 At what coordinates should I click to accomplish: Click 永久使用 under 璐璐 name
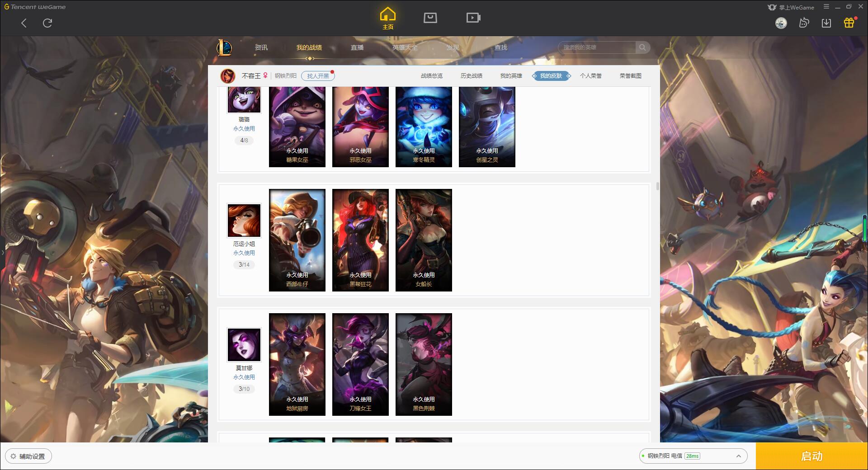[244, 129]
